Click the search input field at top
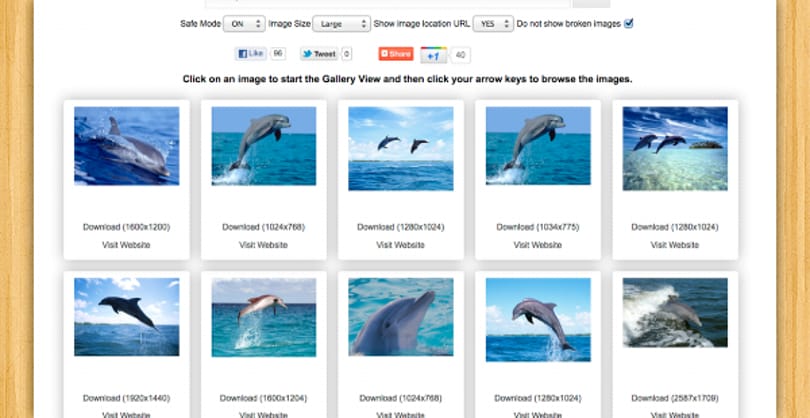This screenshot has height=418, width=810. tap(387, 3)
